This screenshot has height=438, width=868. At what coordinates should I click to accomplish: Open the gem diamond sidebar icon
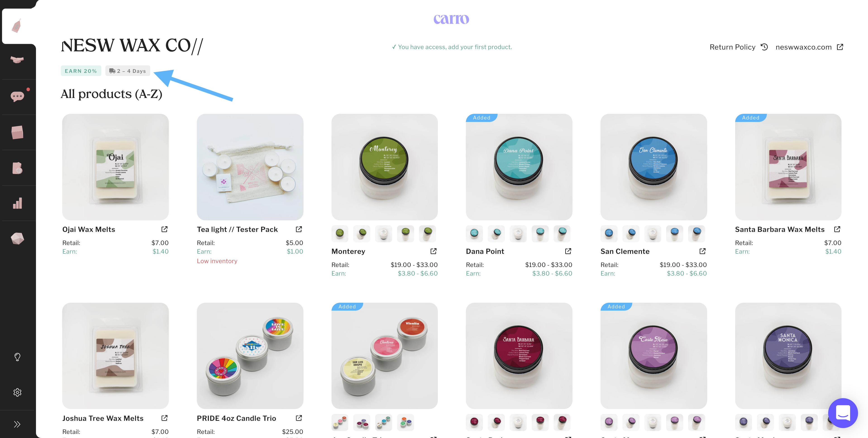[x=17, y=238]
